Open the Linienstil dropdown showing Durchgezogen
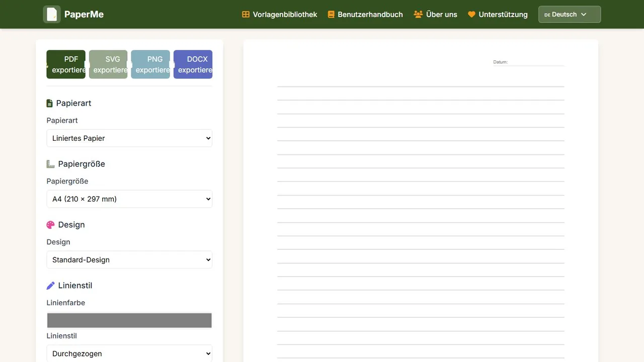Viewport: 644px width, 362px height. pyautogui.click(x=129, y=353)
